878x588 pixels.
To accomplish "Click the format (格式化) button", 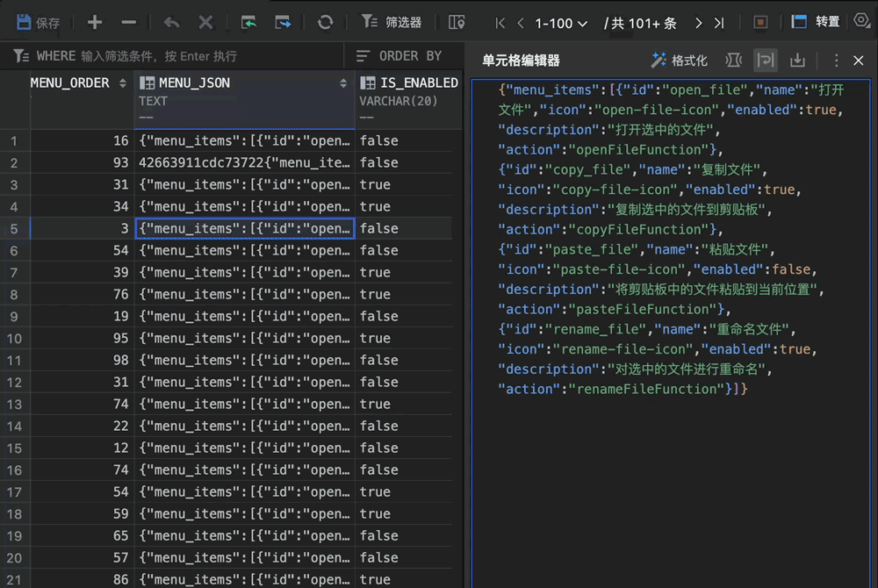I will coord(680,61).
